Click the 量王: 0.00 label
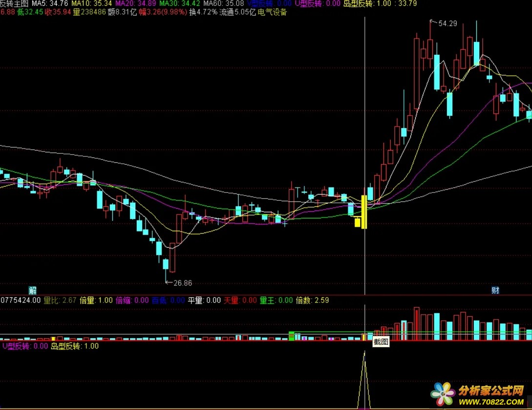 coord(276,301)
